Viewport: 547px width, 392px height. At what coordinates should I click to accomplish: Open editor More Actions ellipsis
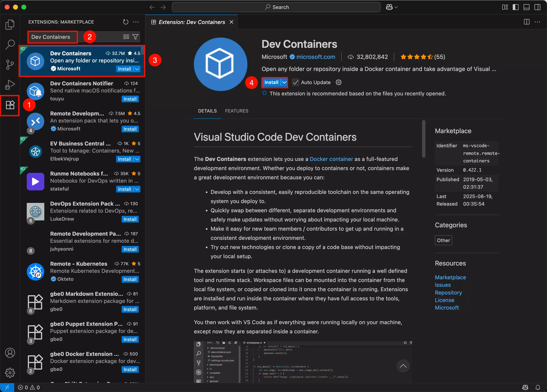[538, 22]
